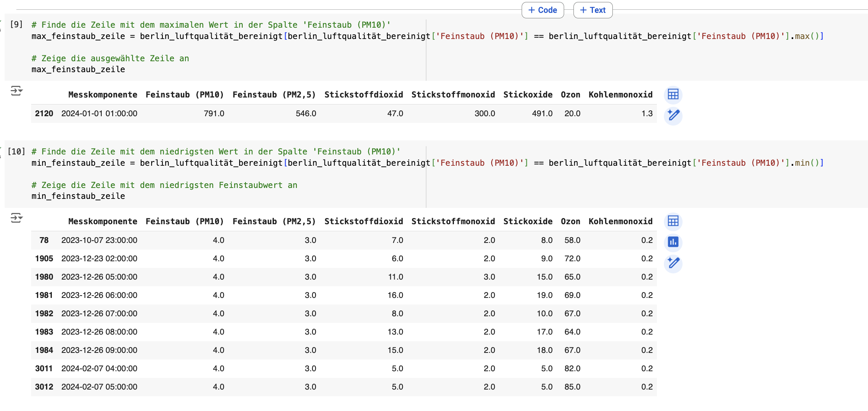
Task: Click the Messkomponente header in the second table
Action: coord(102,221)
